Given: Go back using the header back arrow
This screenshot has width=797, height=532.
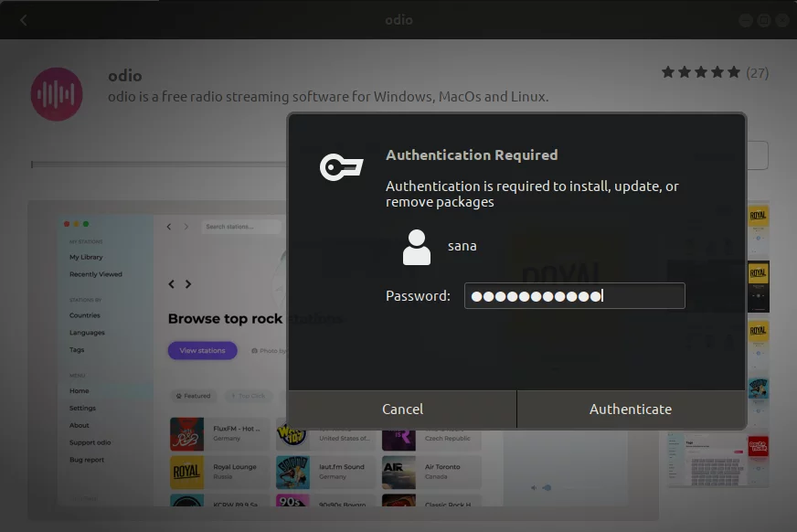Looking at the screenshot, I should (24, 20).
